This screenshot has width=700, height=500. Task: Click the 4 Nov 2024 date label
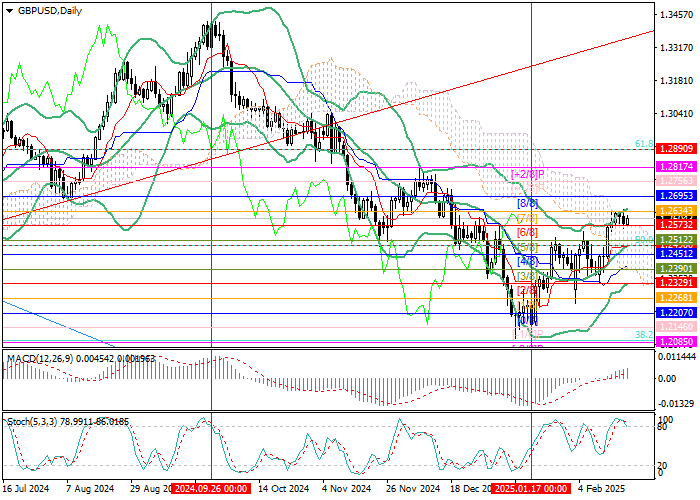click(347, 489)
